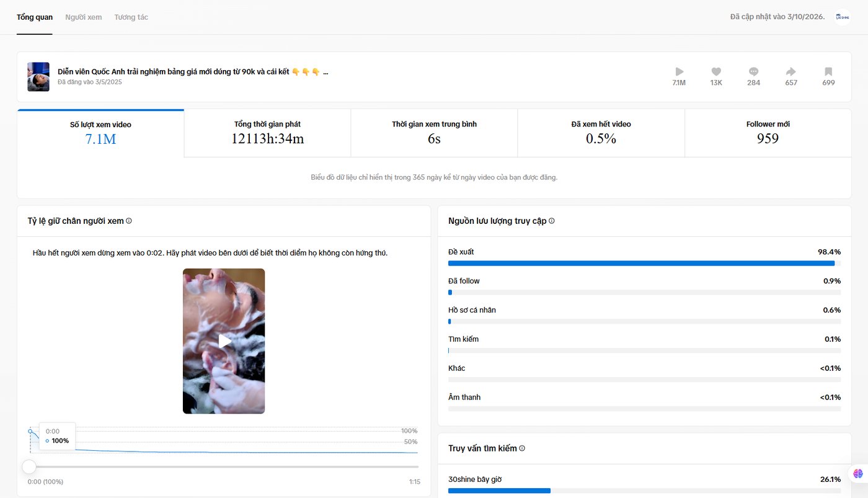Click the Đề xuất traffic source label

(x=461, y=252)
